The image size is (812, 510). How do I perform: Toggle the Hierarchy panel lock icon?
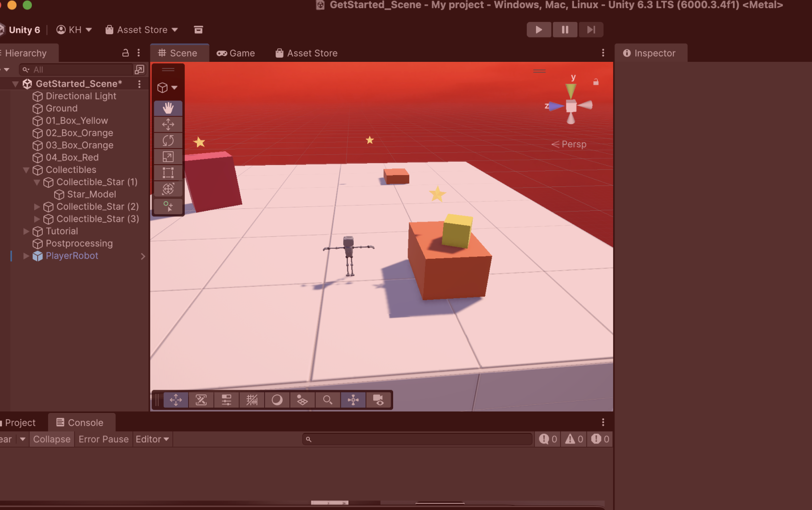click(126, 53)
